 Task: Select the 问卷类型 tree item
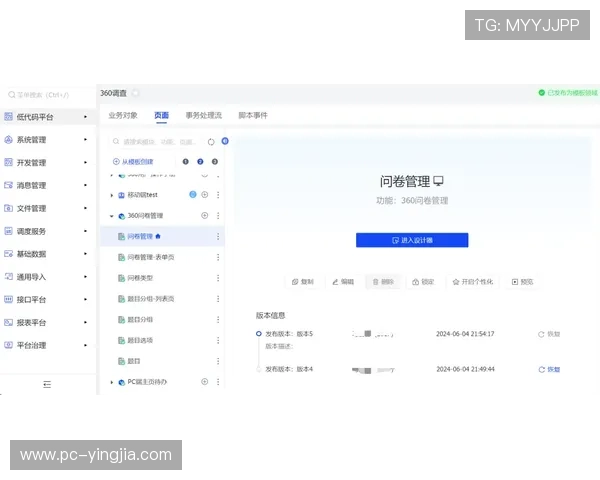[x=135, y=278]
